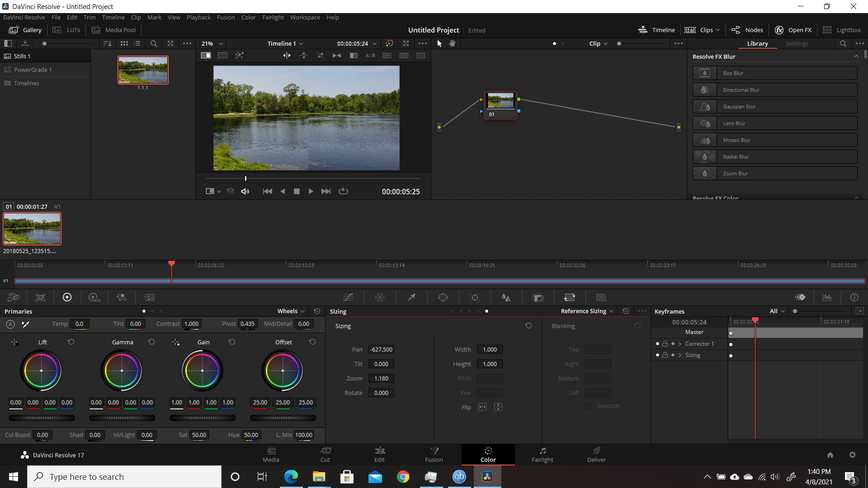
Task: Select the Color Wheels palette icon
Action: click(x=67, y=297)
